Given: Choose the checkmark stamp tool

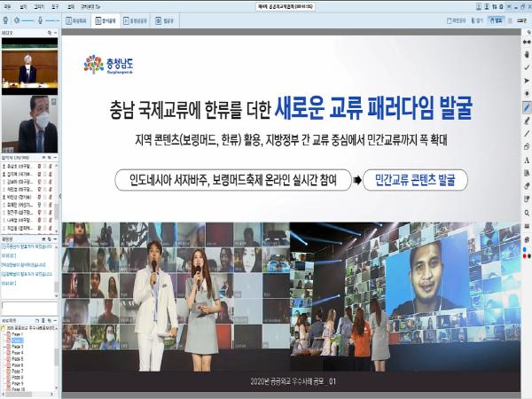Looking at the screenshot, I should click(x=526, y=66).
